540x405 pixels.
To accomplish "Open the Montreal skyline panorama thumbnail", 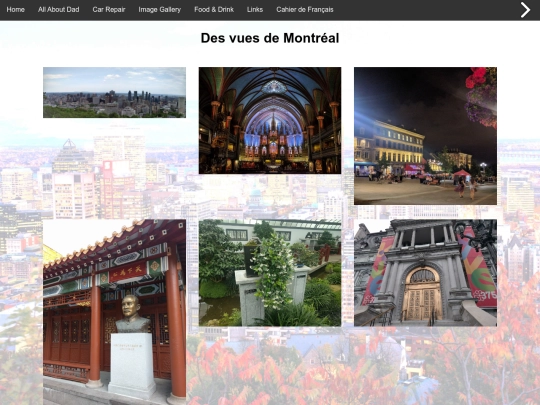I will click(114, 92).
